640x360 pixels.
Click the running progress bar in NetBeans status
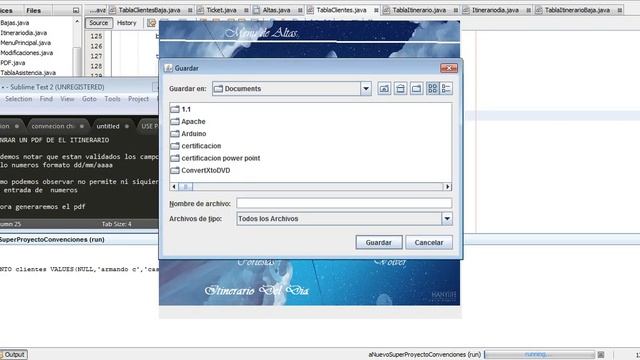[x=539, y=354]
